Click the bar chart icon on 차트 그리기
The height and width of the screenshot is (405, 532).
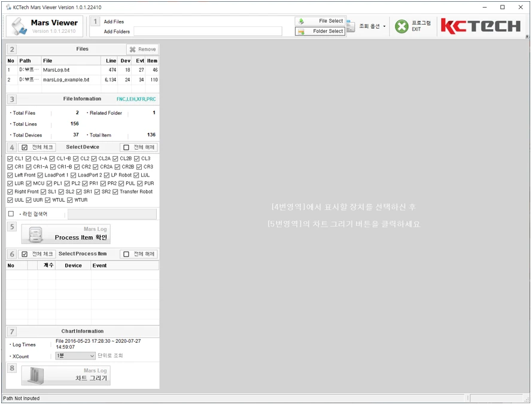36,376
